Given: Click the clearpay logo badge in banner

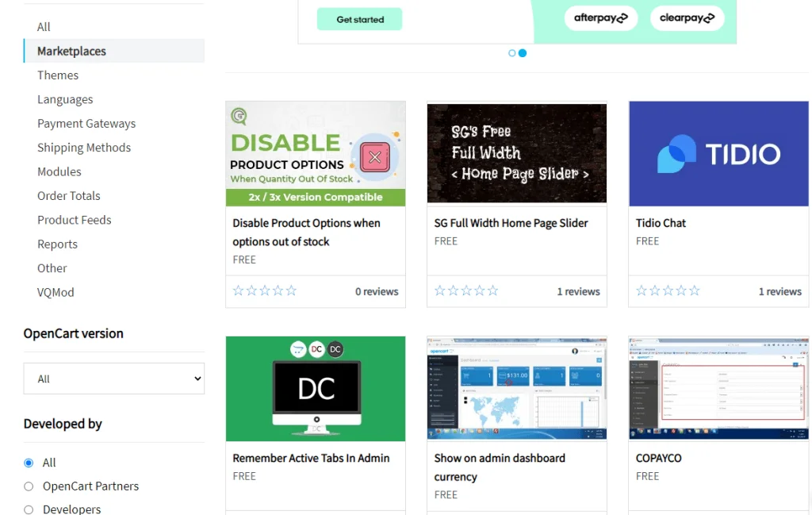Looking at the screenshot, I should [687, 18].
